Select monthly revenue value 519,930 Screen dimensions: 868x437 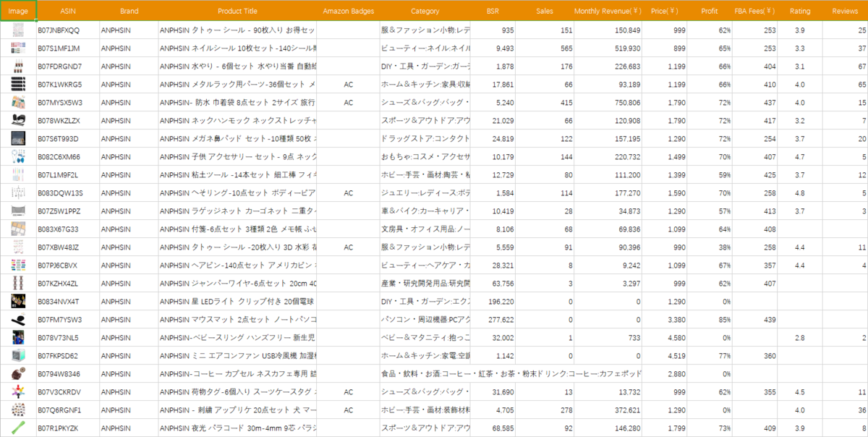click(608, 48)
